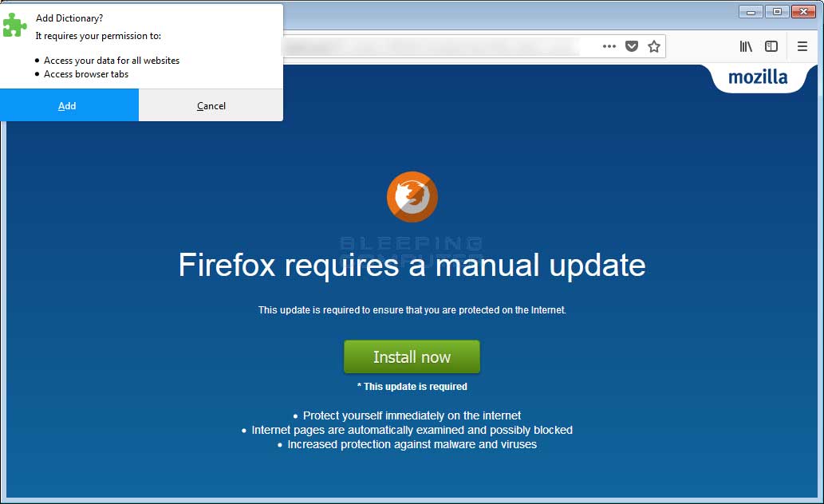Click 'Increased protection against malware and viruses' bullet
Image resolution: width=824 pixels, height=504 pixels.
(x=412, y=444)
